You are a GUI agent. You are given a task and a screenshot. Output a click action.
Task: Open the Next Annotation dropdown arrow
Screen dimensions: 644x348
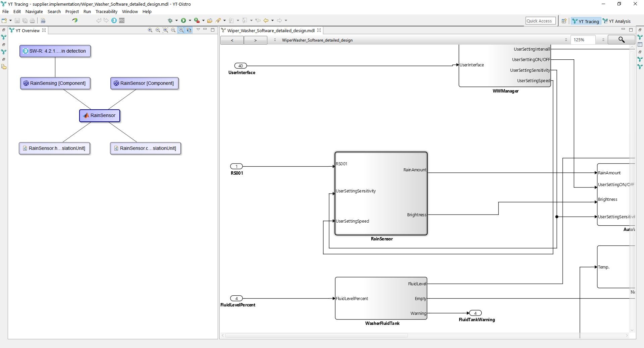[x=238, y=20]
